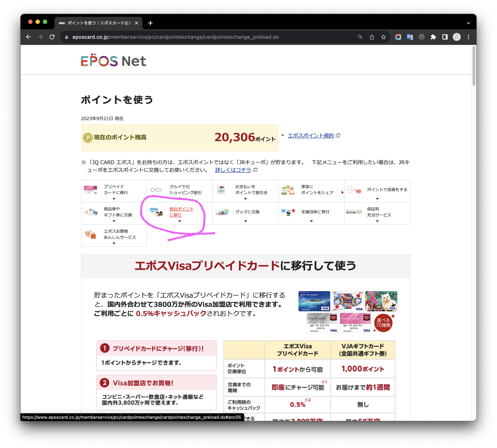Reload the page with the refresh icon
Image resolution: width=497 pixels, height=448 pixels.
pyautogui.click(x=52, y=37)
